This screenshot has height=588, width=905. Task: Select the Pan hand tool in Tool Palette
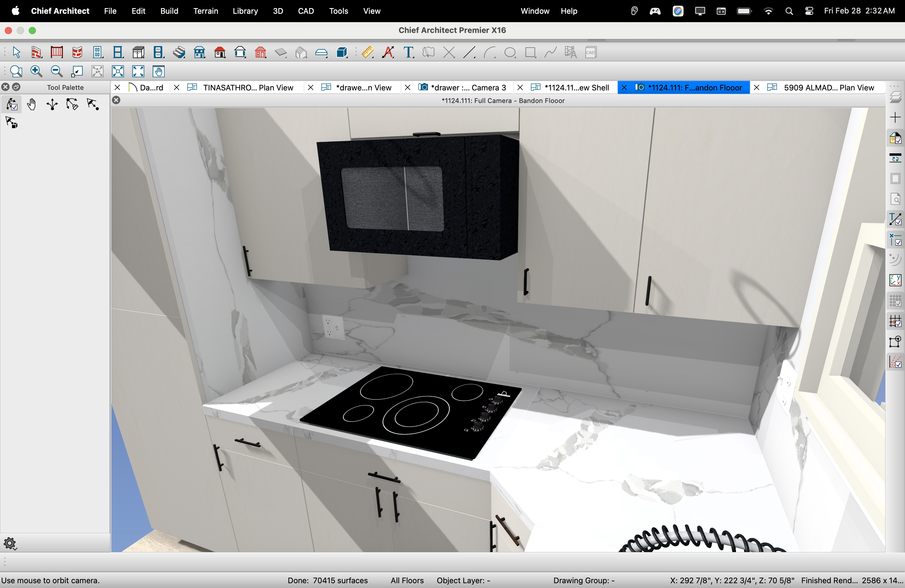(31, 104)
